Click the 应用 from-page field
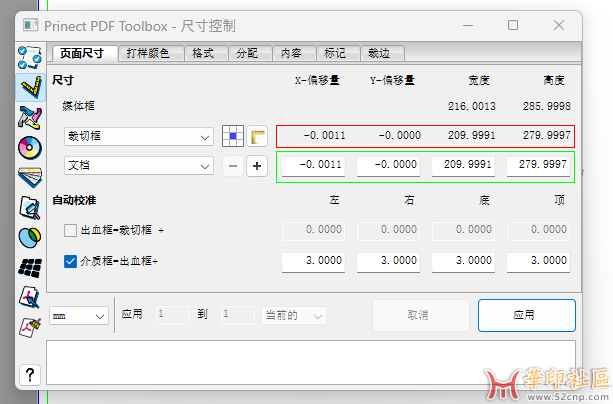The width and height of the screenshot is (613, 404). tap(172, 315)
